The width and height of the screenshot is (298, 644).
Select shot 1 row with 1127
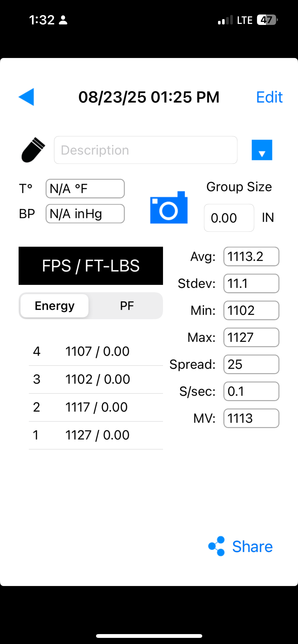click(x=96, y=435)
